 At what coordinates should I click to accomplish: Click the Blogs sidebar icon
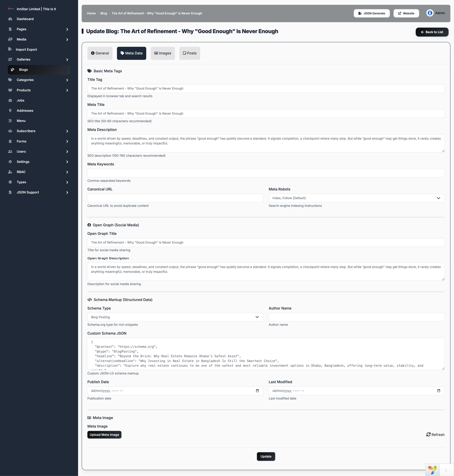(x=13, y=70)
